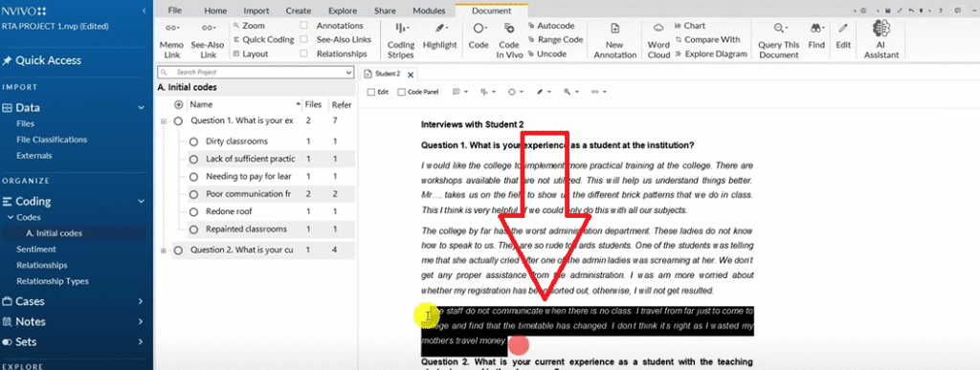Image resolution: width=980 pixels, height=370 pixels.
Task: Generate a Word Cloud
Action: coord(658,41)
